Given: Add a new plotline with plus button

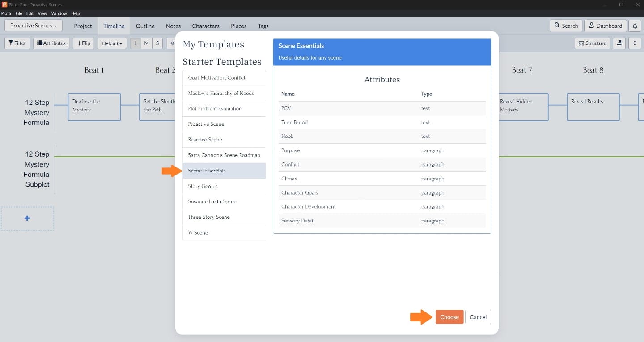Looking at the screenshot, I should [x=27, y=218].
